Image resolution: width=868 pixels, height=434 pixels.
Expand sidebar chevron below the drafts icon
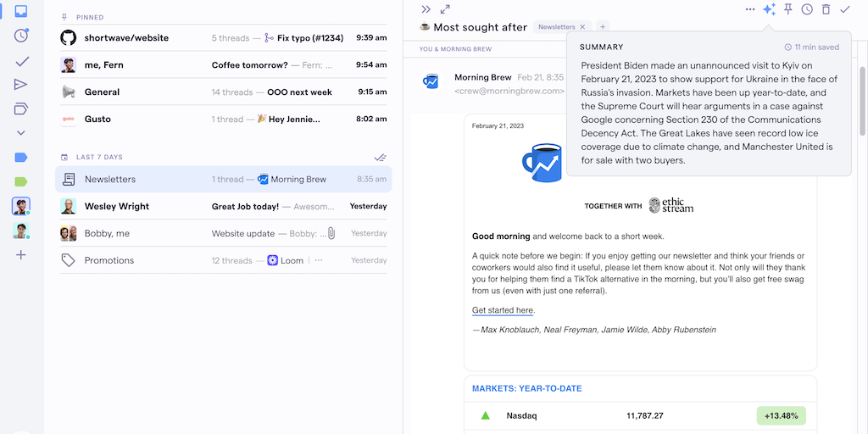click(x=21, y=133)
